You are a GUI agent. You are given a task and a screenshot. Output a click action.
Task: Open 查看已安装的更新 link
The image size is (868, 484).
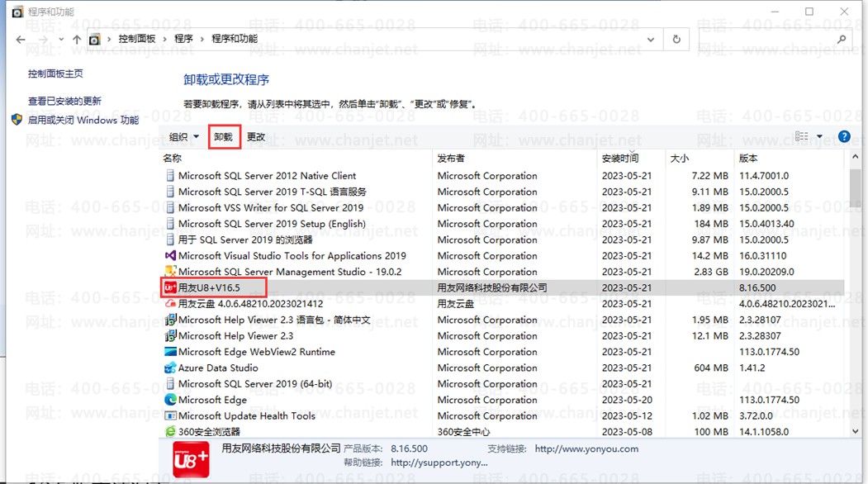(64, 101)
